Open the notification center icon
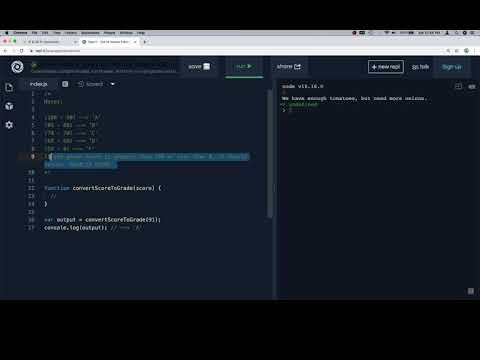 [472, 33]
